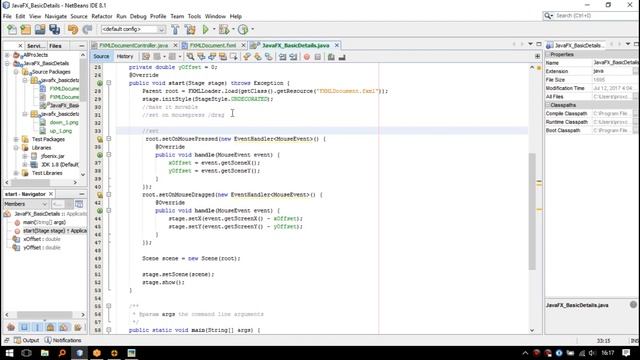Open the Refactor menu
This screenshot has width=640, height=360.
click(102, 16)
